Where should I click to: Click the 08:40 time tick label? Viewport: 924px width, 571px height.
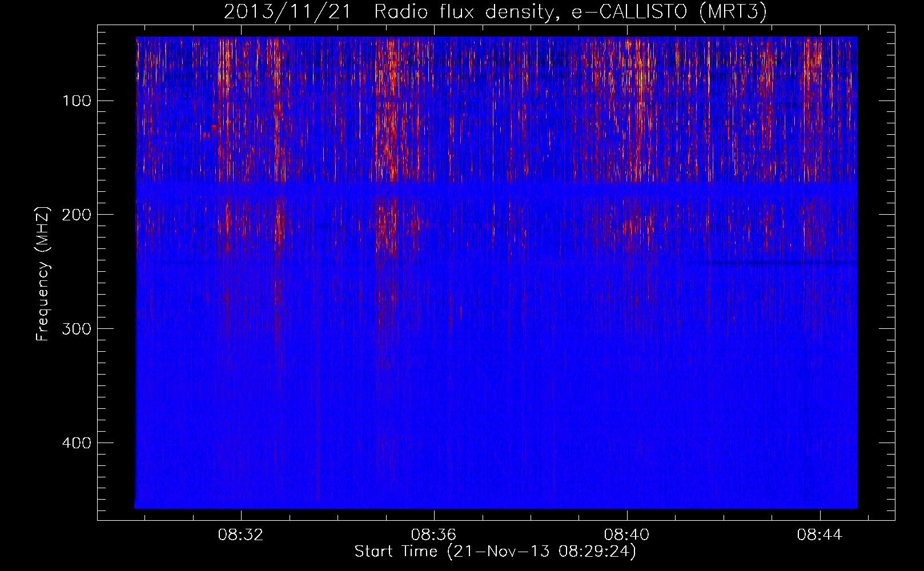pyautogui.click(x=626, y=535)
